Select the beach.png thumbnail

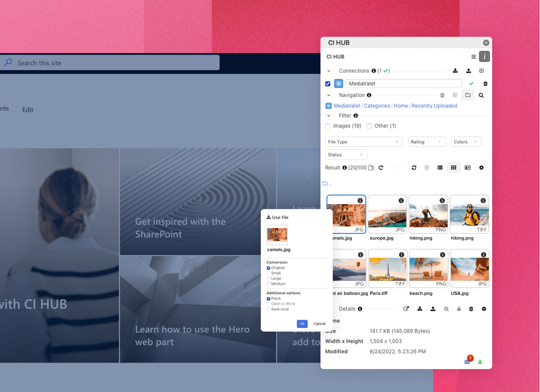point(428,268)
